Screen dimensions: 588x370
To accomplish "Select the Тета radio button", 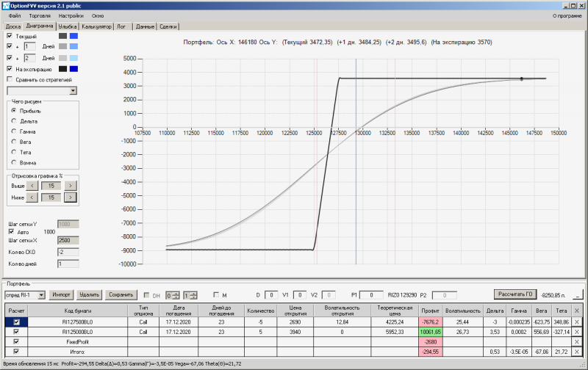I will pyautogui.click(x=14, y=152).
